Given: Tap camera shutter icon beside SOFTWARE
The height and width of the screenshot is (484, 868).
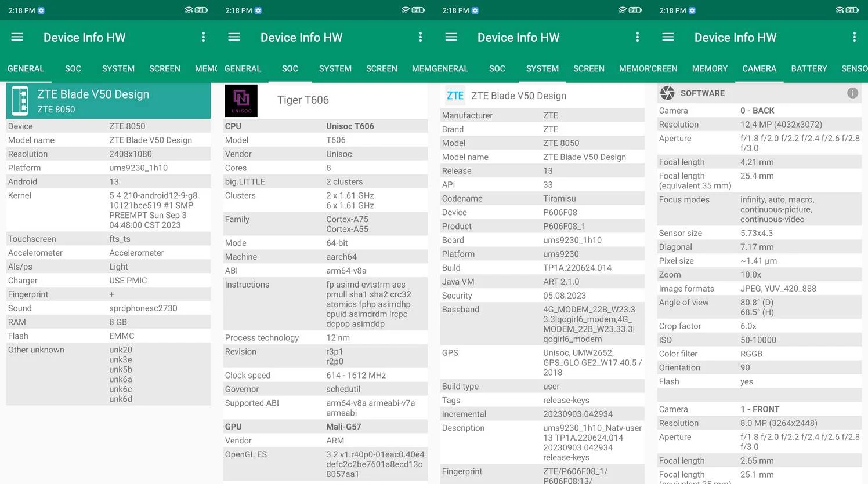Looking at the screenshot, I should click(x=667, y=93).
